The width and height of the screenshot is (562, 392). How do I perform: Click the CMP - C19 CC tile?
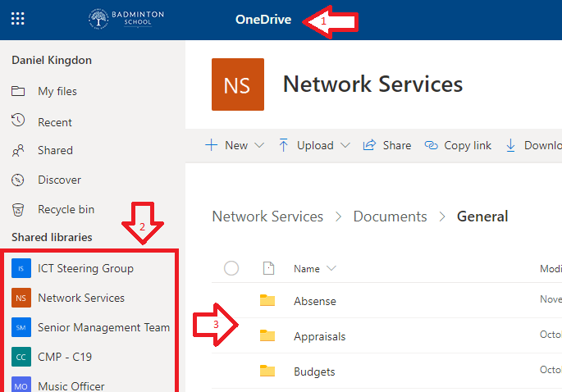point(21,357)
